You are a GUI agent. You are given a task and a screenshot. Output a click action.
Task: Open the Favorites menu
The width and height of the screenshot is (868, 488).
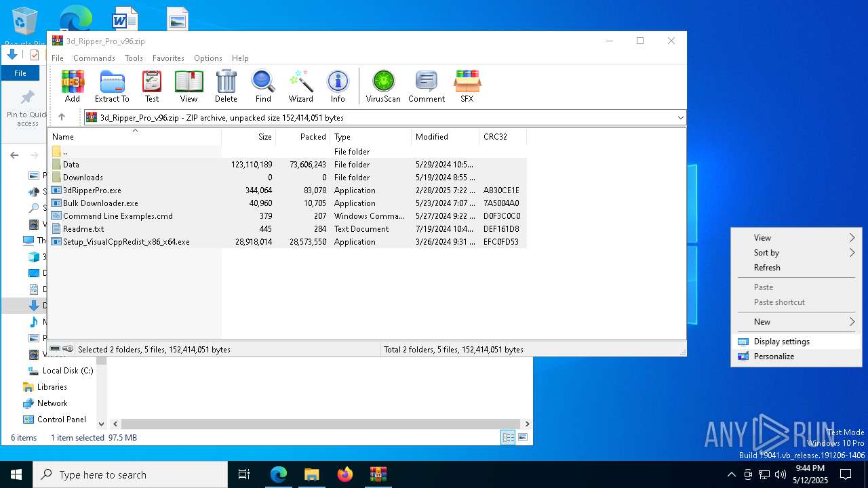tap(168, 58)
